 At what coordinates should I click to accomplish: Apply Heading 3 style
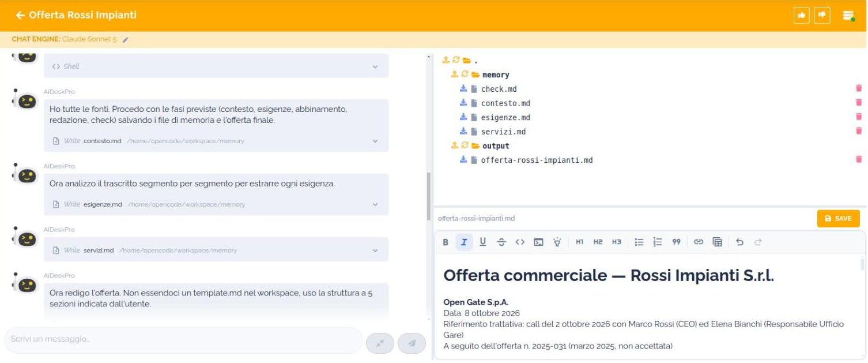[x=617, y=242]
